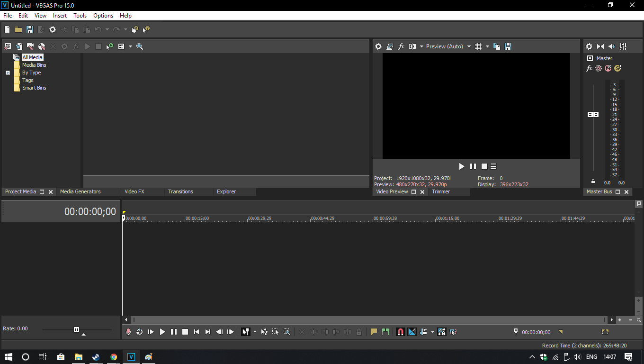Viewport: 644px width, 364px height.
Task: Click the Insert Marker icon
Action: click(x=374, y=332)
